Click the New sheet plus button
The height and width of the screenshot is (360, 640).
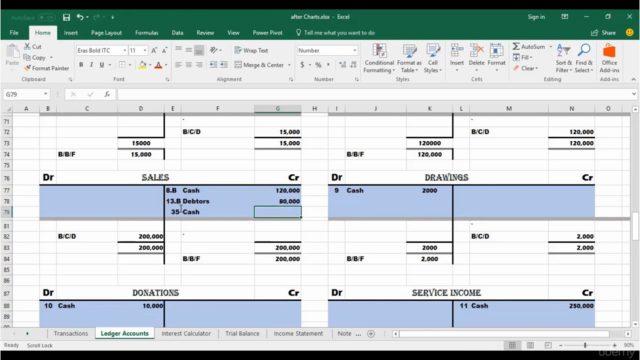click(371, 333)
